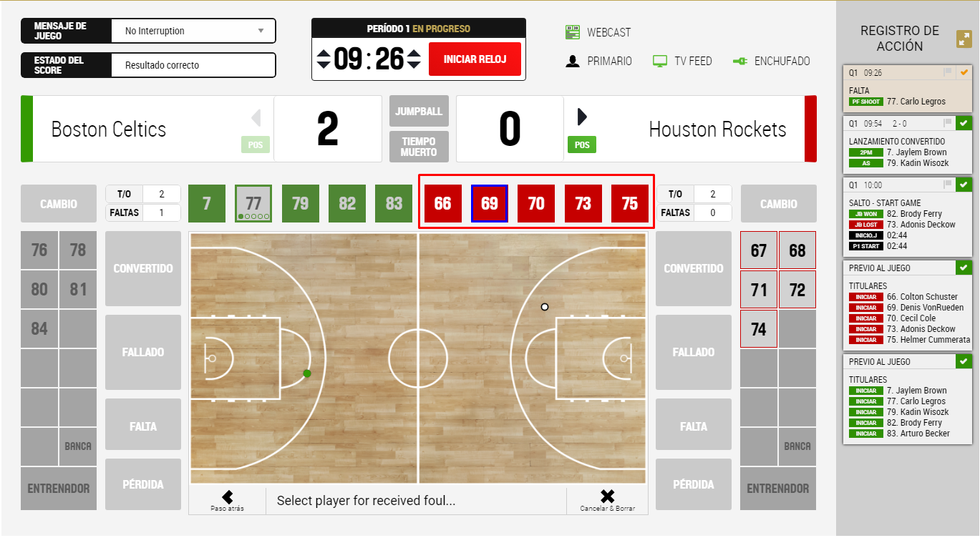The image size is (980, 543).
Task: Click the Primario user icon
Action: (x=572, y=62)
